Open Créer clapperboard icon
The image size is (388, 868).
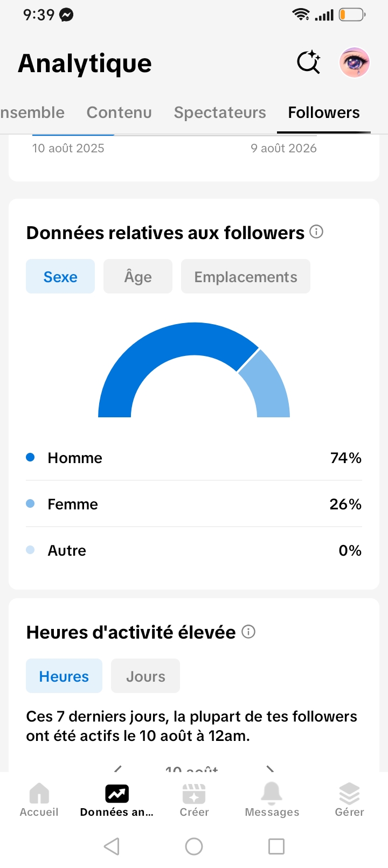(194, 794)
